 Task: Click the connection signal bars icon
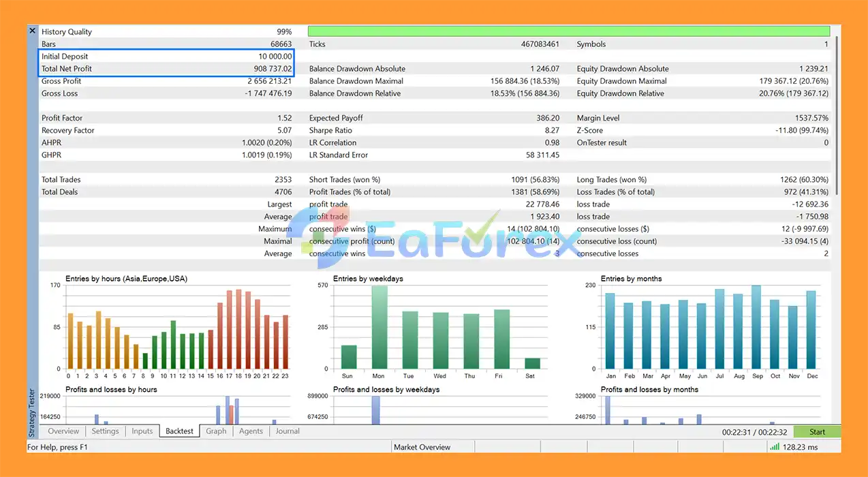774,447
